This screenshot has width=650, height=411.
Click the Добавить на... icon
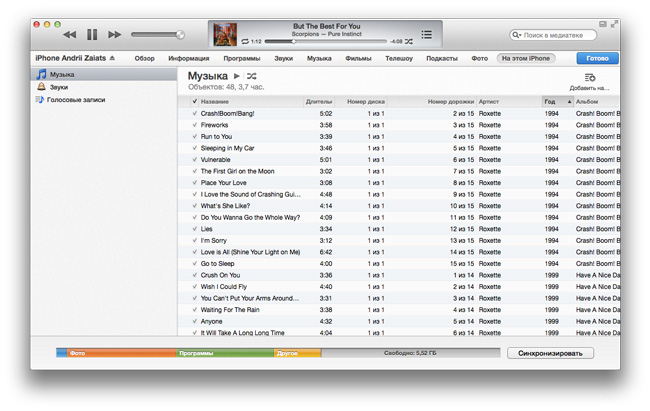tap(589, 78)
